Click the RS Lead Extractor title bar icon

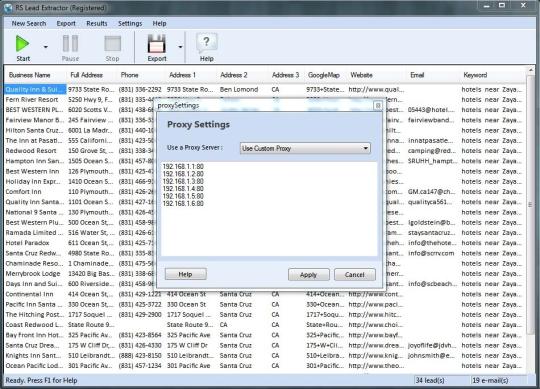point(8,8)
